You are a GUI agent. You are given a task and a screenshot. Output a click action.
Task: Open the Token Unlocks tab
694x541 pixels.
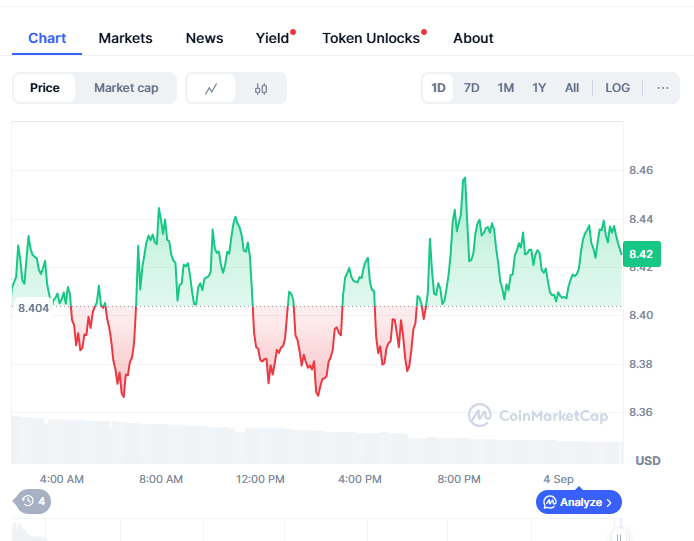point(371,38)
